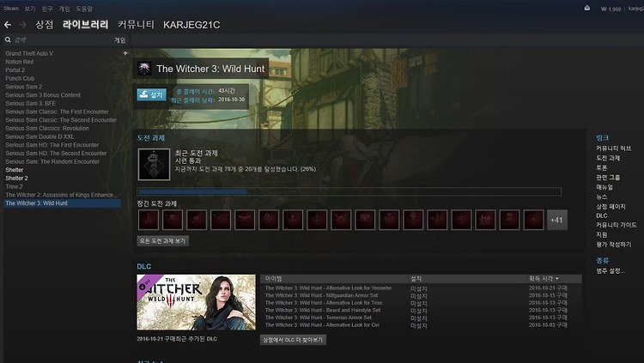This screenshot has height=363, width=644.
Task: Click the achievement progress bar
Action: [x=349, y=191]
